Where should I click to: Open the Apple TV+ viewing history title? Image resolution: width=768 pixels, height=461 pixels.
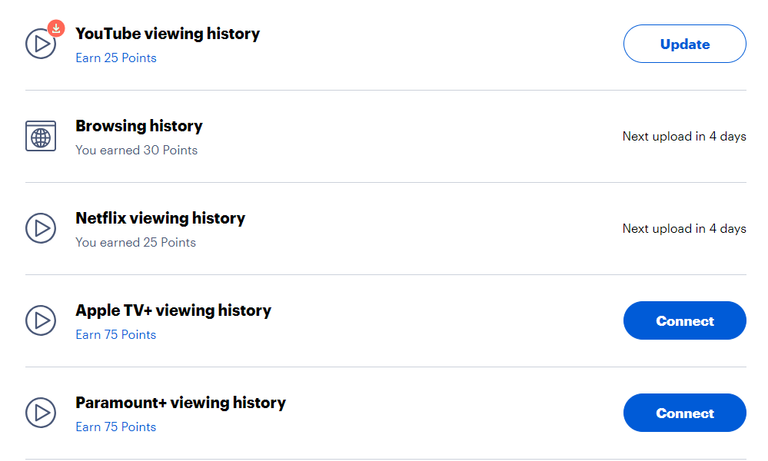point(173,311)
